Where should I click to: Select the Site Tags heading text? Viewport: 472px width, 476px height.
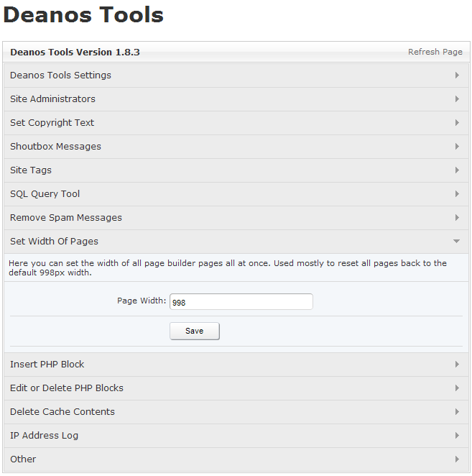31,170
